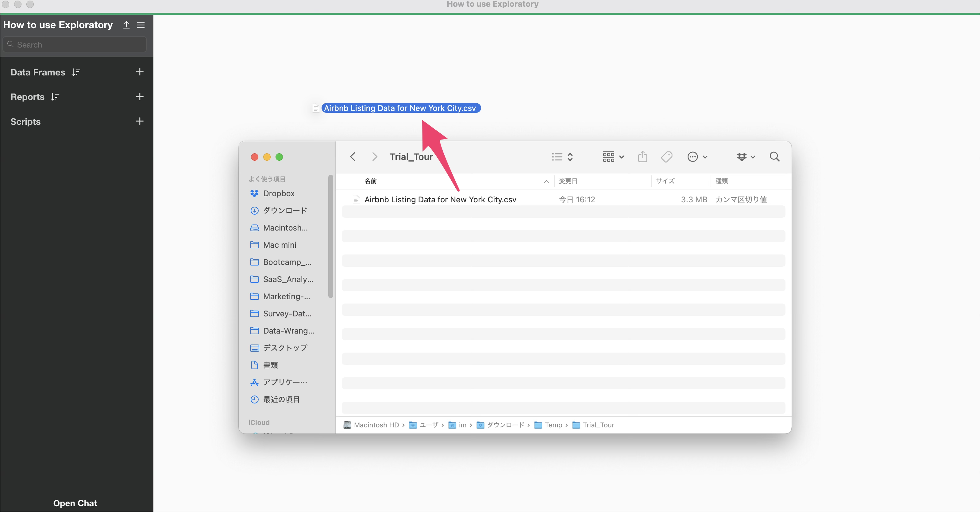Add a new Report
The image size is (980, 512).
(x=140, y=97)
